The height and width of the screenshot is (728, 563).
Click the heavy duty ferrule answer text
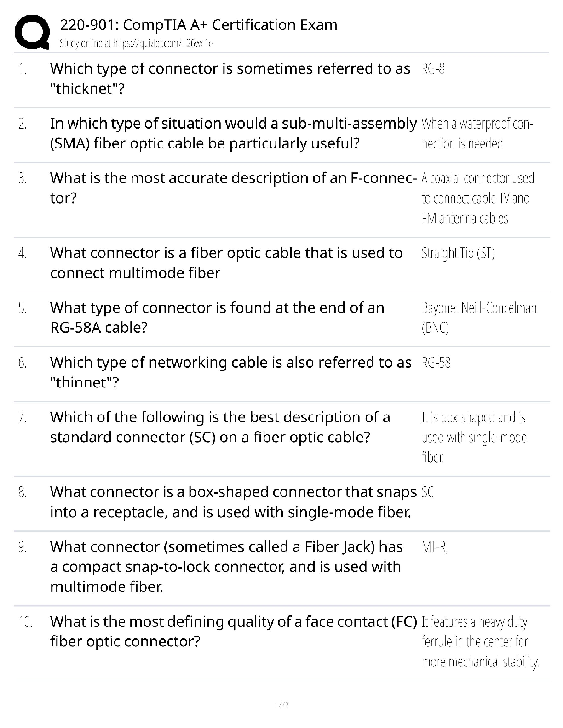click(x=480, y=642)
